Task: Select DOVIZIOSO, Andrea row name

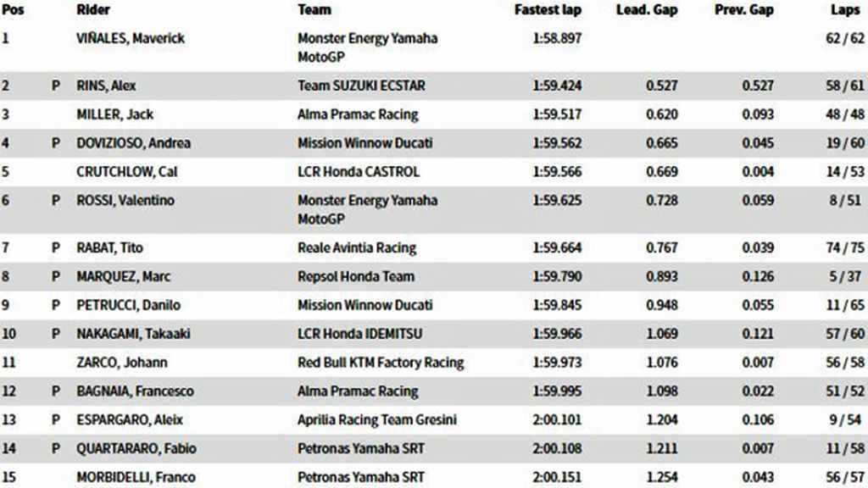Action: [x=133, y=143]
